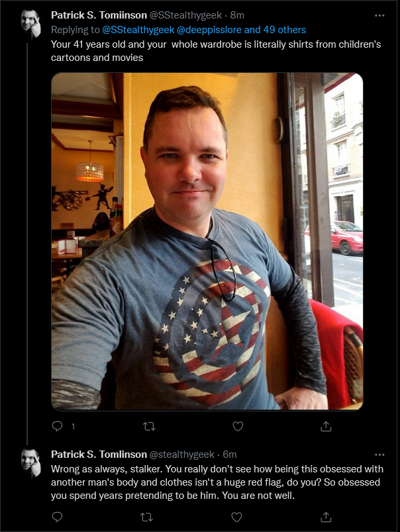Share the 'Wrong as always, stalker' tweet

pyautogui.click(x=326, y=517)
